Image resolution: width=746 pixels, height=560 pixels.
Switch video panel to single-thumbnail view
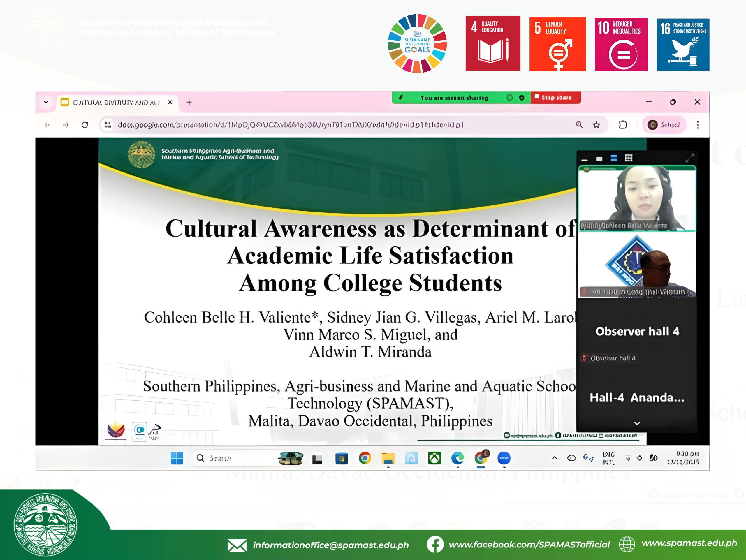(x=599, y=159)
